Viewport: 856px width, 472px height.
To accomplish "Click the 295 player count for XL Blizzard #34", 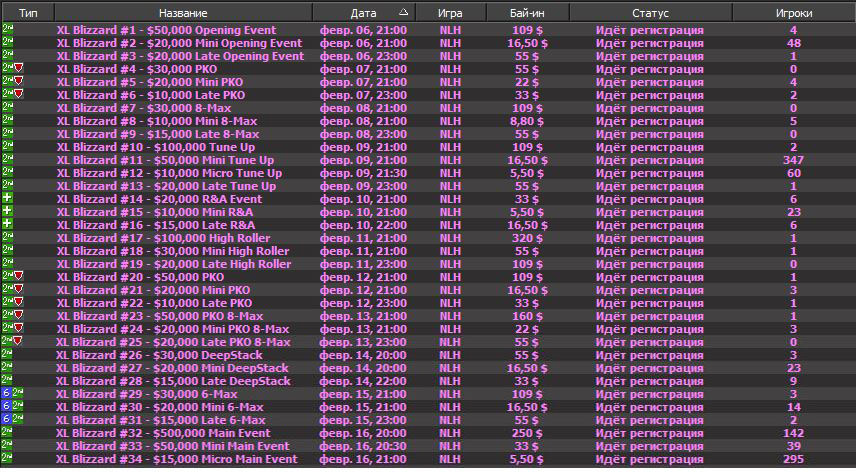I will point(793,459).
